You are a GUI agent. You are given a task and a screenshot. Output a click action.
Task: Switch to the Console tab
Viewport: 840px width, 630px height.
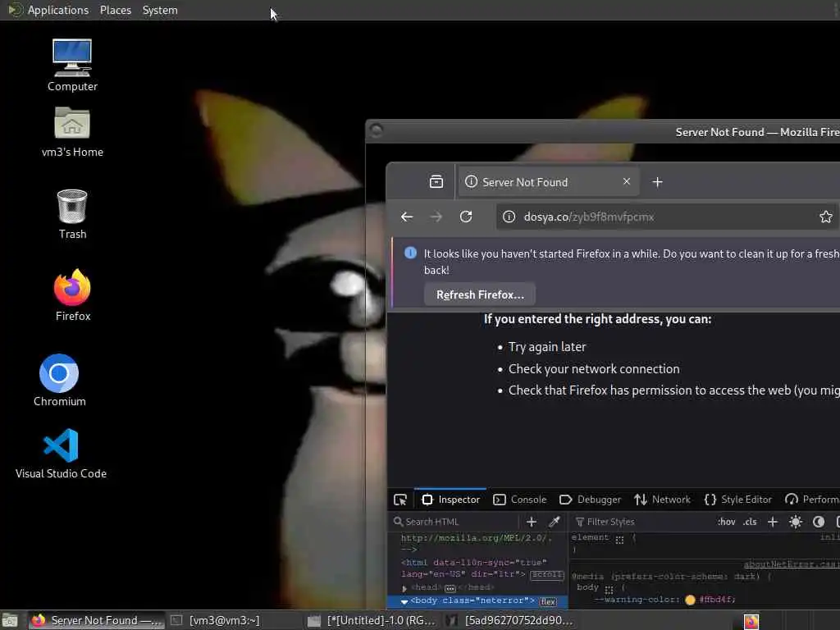519,500
